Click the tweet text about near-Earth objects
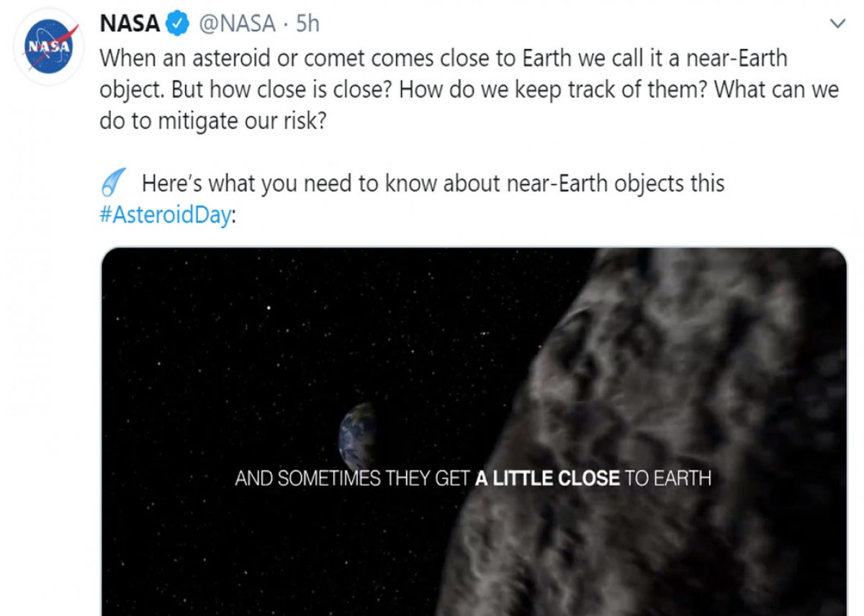This screenshot has width=864, height=616. point(469,90)
